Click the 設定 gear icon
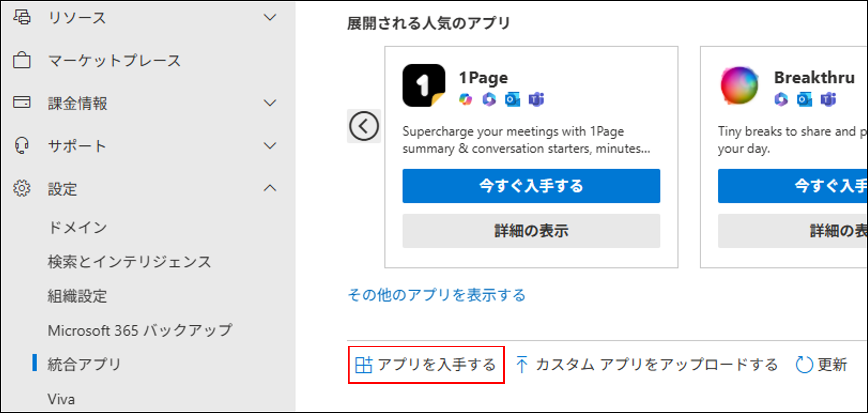Image resolution: width=868 pixels, height=413 pixels. point(22,189)
